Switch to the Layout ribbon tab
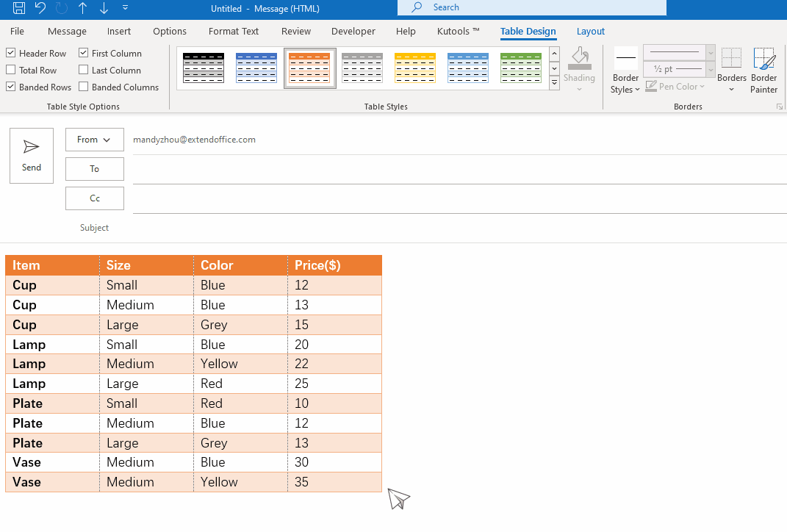Viewport: 787px width, 532px height. pyautogui.click(x=590, y=32)
